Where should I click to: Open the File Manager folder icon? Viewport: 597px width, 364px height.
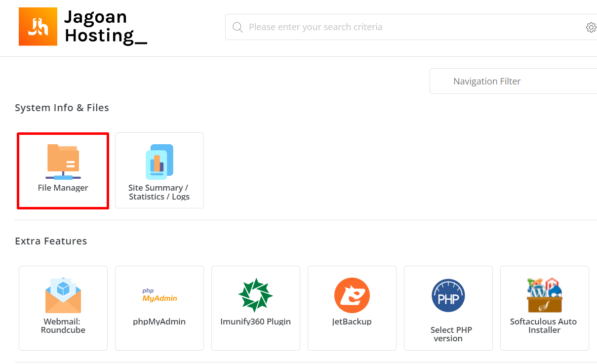click(63, 162)
